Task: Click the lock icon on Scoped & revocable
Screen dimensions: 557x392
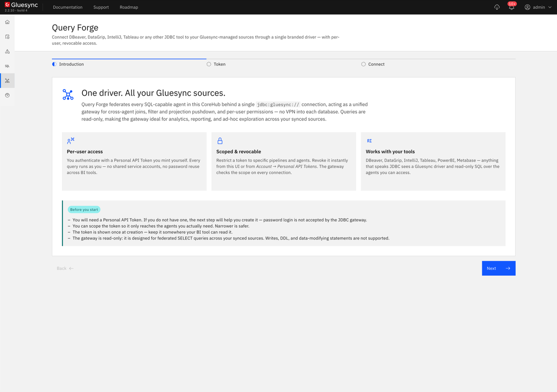Action: coord(220,141)
